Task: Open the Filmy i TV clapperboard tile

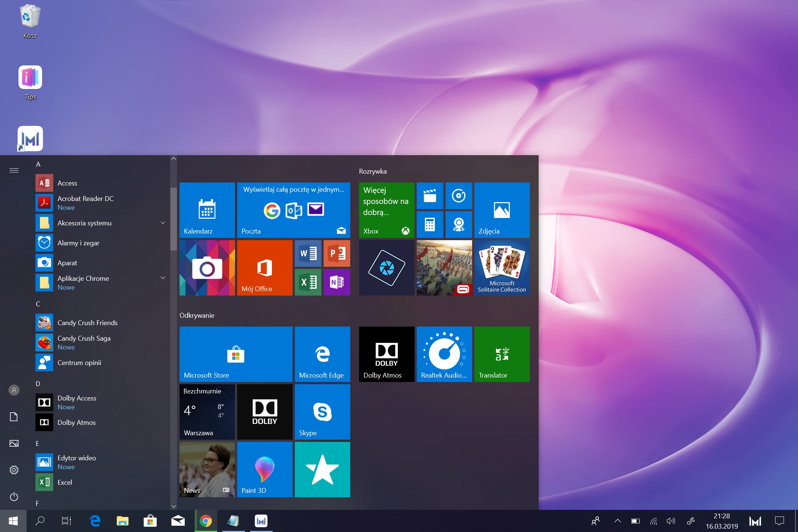Action: 430,196
